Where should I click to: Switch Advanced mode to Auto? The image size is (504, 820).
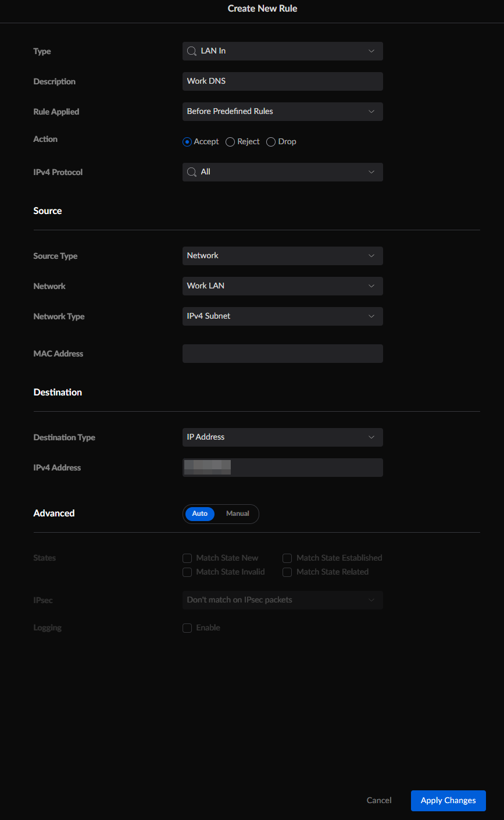click(200, 514)
